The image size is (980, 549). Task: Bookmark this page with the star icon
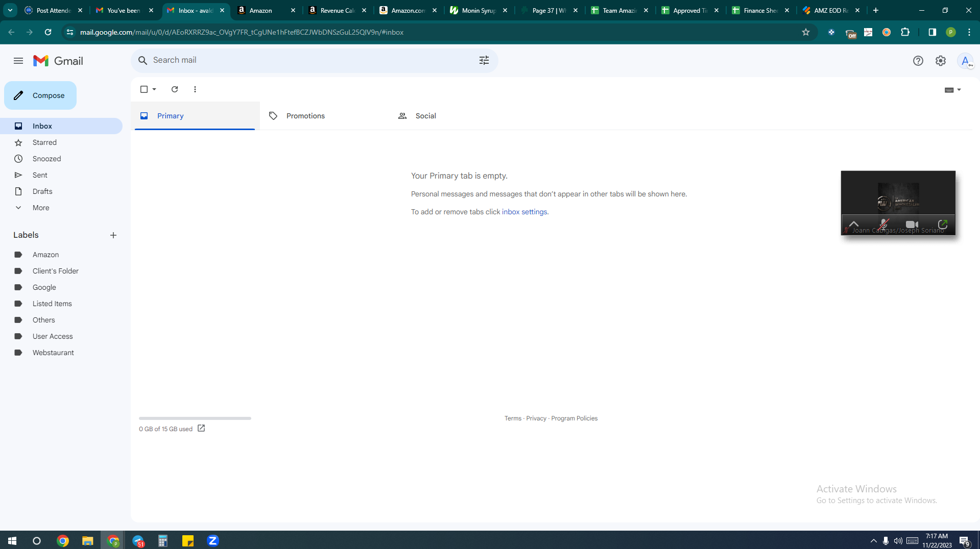(x=806, y=32)
